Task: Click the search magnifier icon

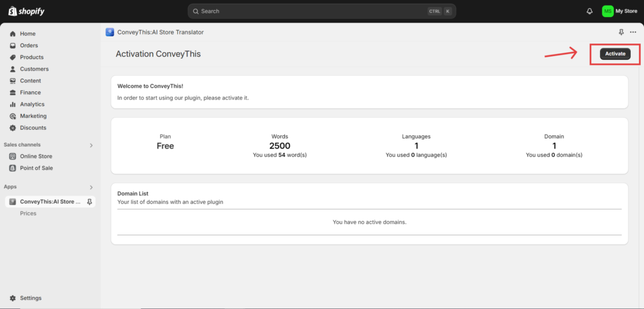Action: 196,11
